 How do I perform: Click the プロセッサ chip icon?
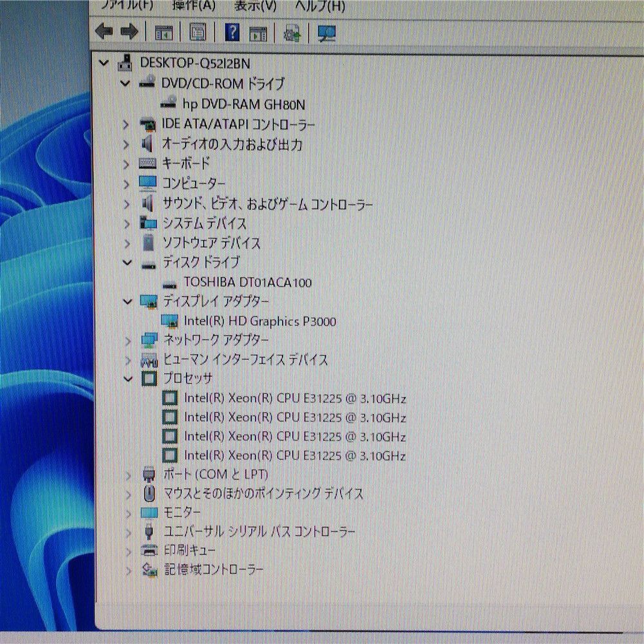(x=149, y=378)
